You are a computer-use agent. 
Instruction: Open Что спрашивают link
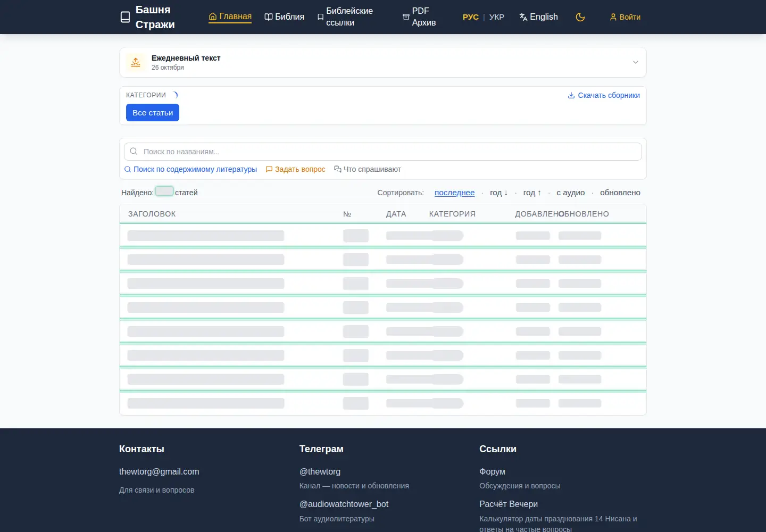[x=368, y=169]
